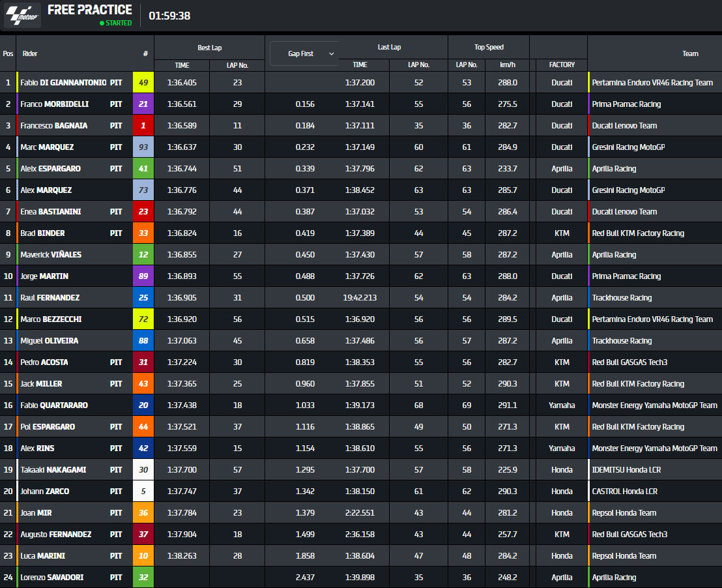Select rider Fabio QUARTARARO's name
Screen dimensions: 722x588
(x=54, y=405)
